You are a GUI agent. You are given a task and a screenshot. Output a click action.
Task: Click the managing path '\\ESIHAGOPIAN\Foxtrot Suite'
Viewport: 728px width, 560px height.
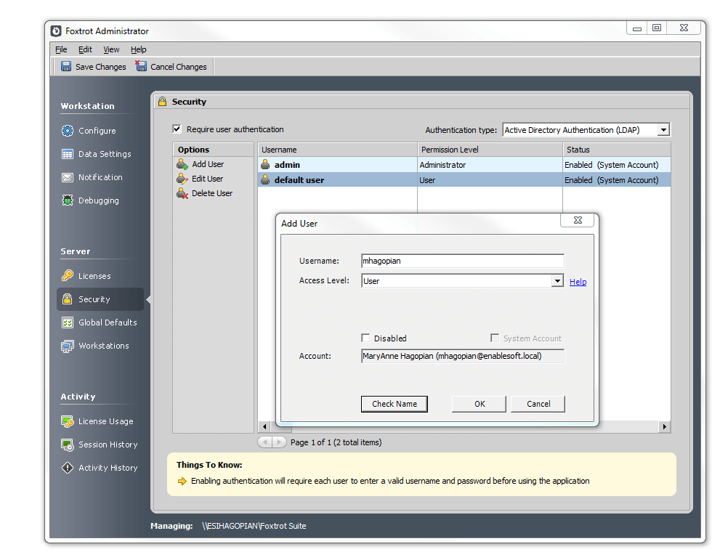[254, 526]
